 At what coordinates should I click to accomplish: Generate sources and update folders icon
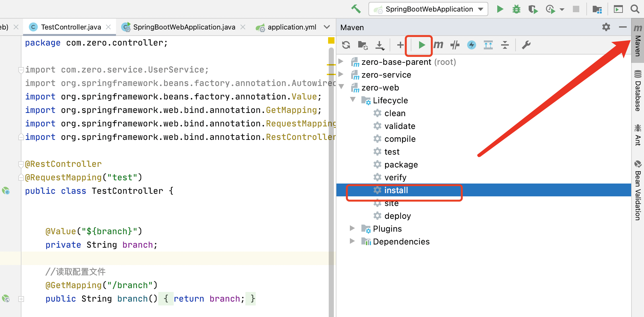(x=363, y=45)
